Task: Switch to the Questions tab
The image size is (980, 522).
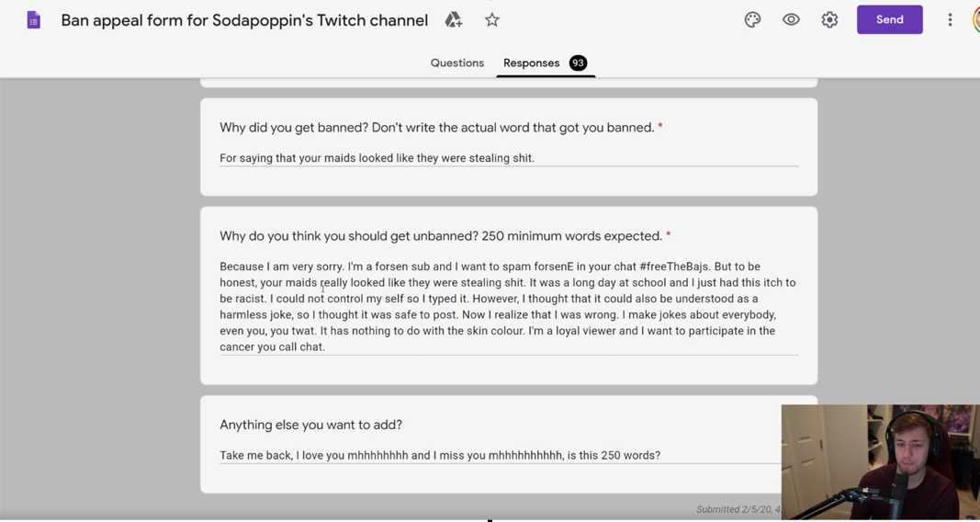Action: [x=456, y=63]
